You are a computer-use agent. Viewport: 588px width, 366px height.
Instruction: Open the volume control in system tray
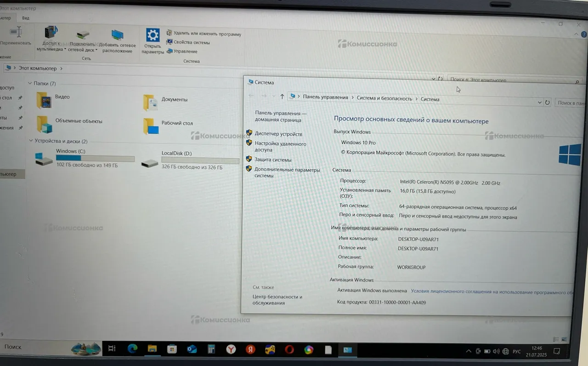click(497, 351)
